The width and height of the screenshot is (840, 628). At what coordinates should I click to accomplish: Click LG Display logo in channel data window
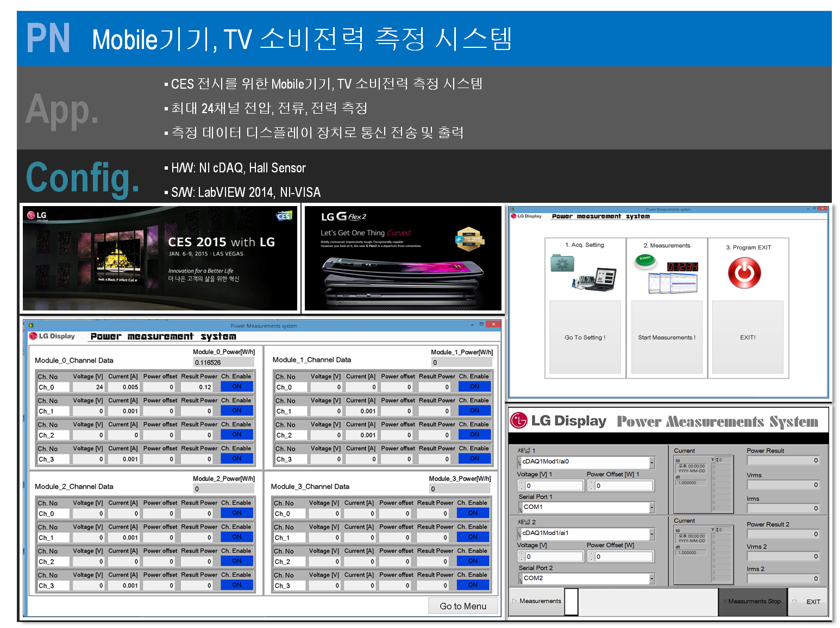pyautogui.click(x=52, y=336)
